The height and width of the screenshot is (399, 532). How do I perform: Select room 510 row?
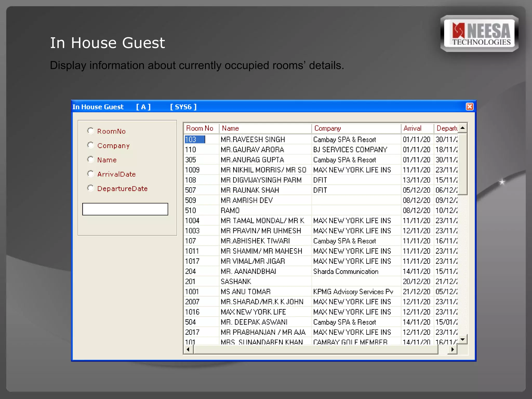[321, 210]
